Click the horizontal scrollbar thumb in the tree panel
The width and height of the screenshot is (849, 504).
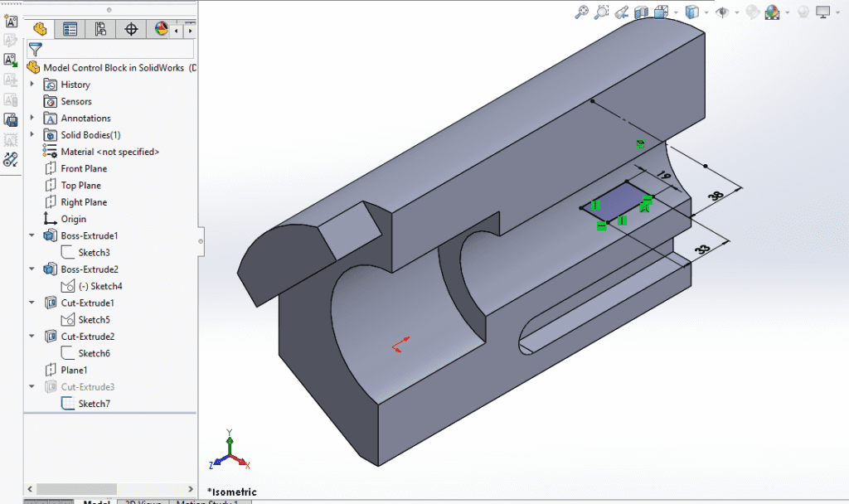click(x=76, y=489)
